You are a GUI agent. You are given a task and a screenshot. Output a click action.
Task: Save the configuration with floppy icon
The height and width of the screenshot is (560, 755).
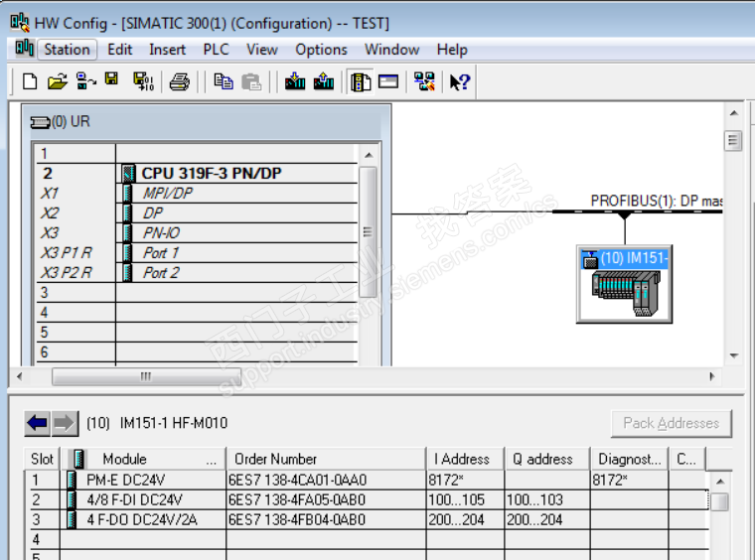(x=111, y=79)
